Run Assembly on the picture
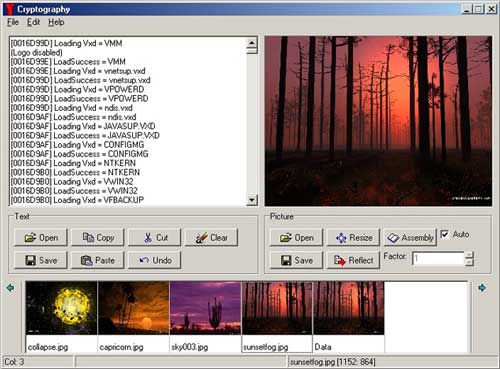Screen dimensions: 500x369 (410, 238)
